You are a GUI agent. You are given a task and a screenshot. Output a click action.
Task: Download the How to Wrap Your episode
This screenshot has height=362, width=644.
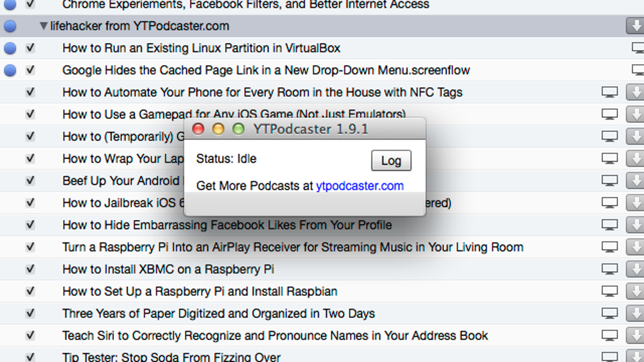tap(635, 159)
